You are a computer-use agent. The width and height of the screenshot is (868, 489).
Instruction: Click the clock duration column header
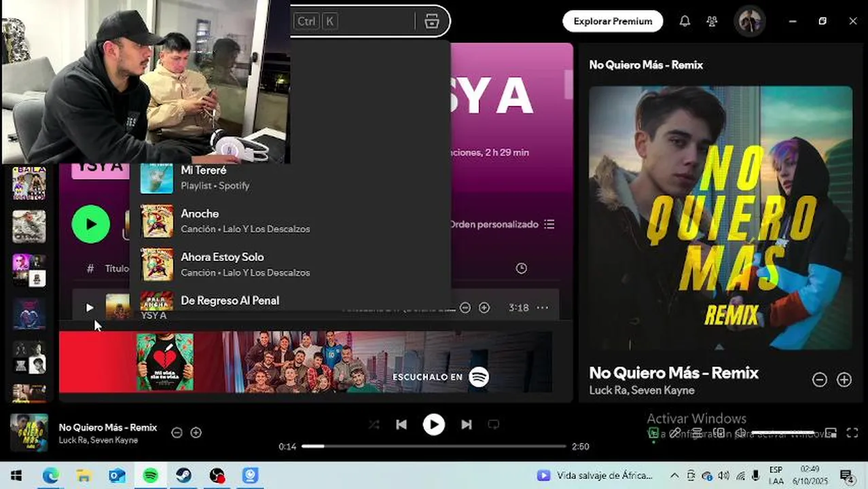pos(521,268)
